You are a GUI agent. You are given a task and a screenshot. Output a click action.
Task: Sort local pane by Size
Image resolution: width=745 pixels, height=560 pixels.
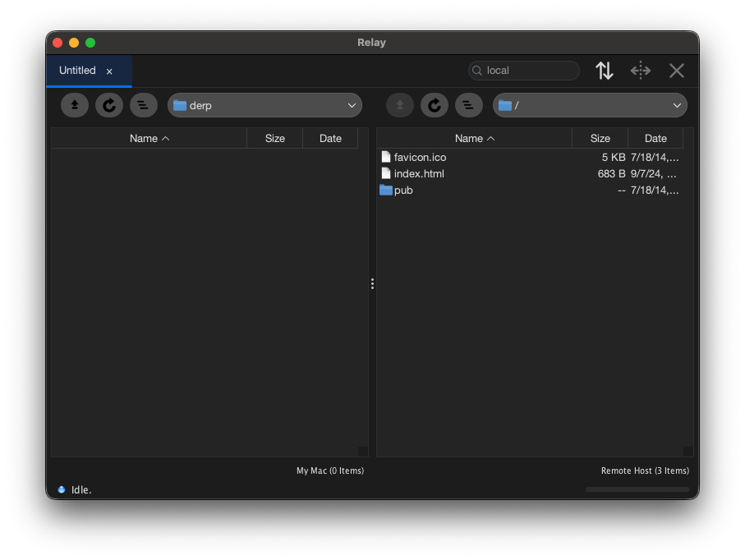(274, 138)
